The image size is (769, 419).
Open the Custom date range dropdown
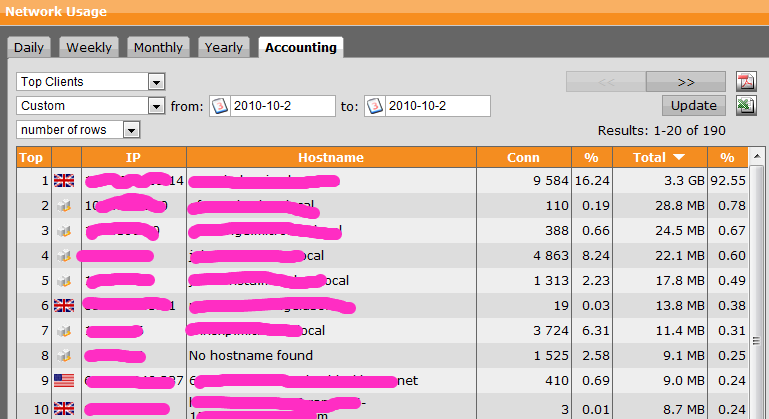click(x=156, y=106)
